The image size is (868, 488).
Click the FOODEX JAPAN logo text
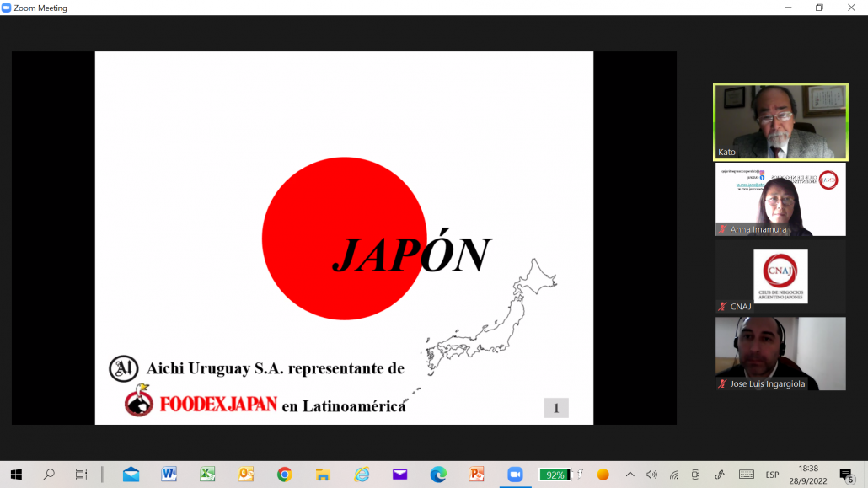218,404
